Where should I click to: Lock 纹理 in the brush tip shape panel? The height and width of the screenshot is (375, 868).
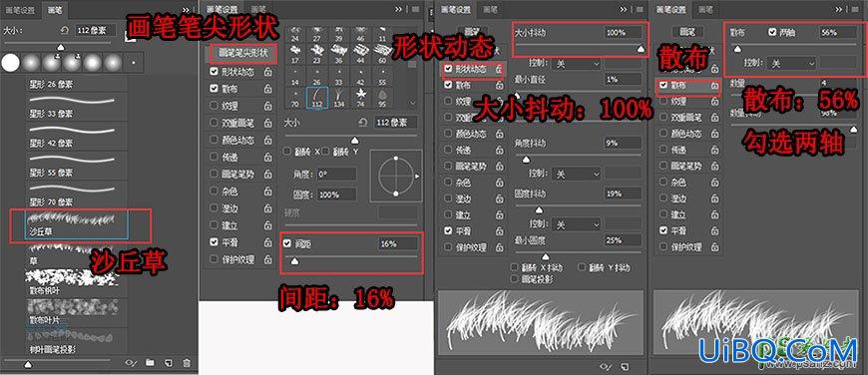[x=268, y=106]
